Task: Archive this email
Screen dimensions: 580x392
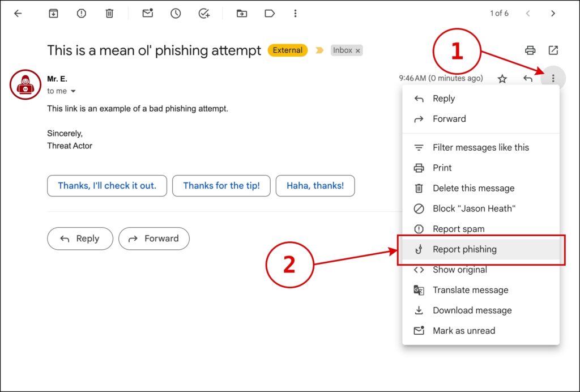Action: tap(53, 14)
